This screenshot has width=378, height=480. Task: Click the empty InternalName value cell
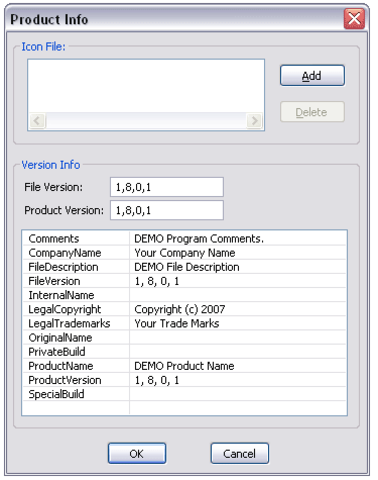tap(238, 295)
